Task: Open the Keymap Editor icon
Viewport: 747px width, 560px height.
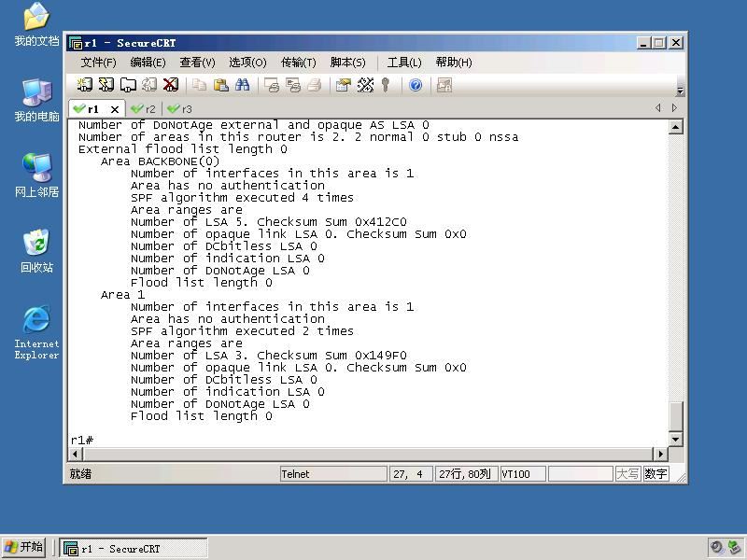Action: (x=365, y=85)
